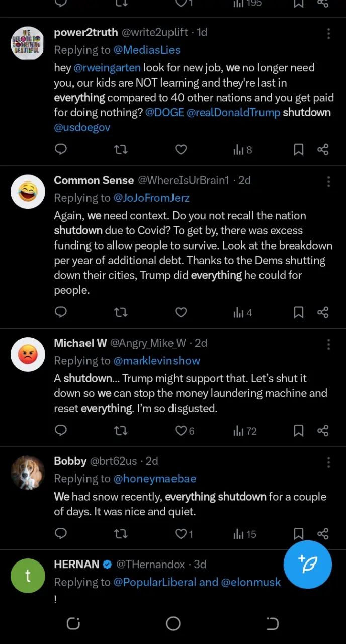The image size is (346, 644).
Task: Like Bobby's snow tweet
Action: click(x=184, y=534)
